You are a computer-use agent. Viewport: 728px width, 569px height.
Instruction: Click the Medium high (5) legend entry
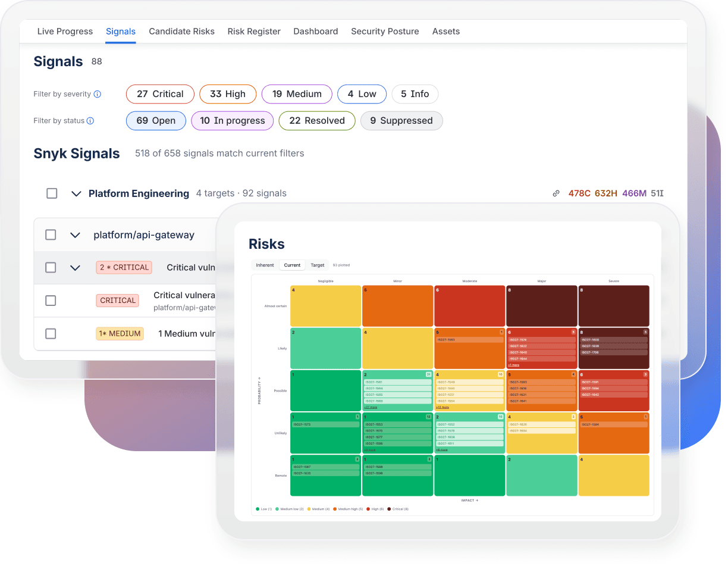(347, 509)
